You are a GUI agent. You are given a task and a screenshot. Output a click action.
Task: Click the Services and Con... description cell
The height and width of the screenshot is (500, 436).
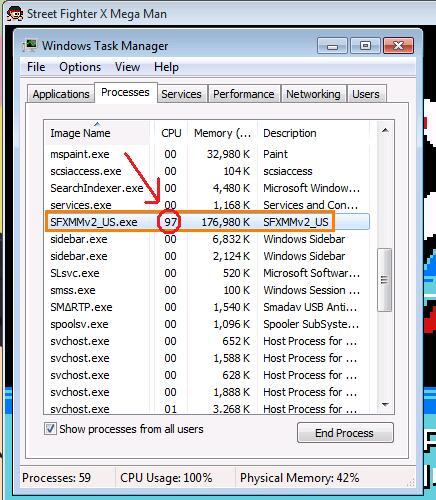click(311, 205)
